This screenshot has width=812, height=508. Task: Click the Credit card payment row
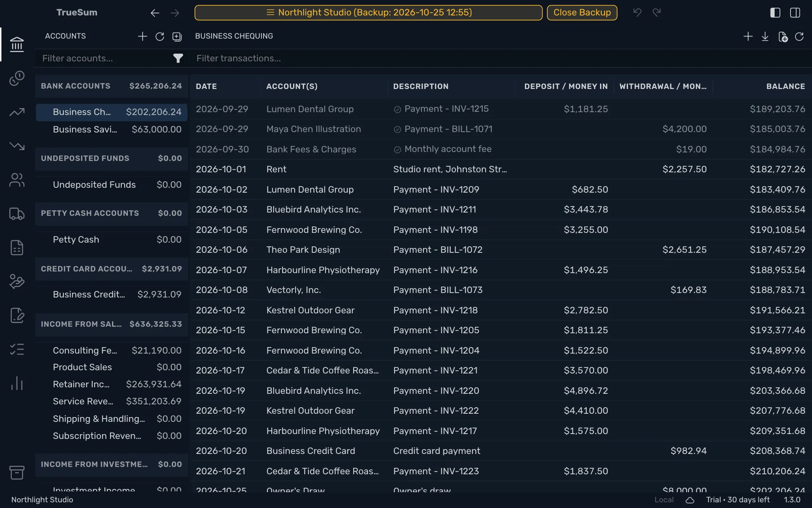(x=500, y=451)
